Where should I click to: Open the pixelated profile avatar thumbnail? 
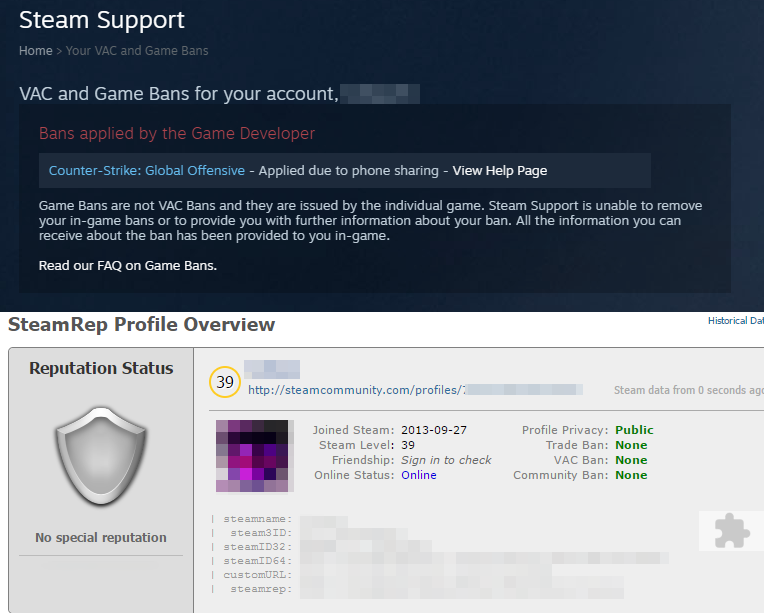[x=252, y=456]
